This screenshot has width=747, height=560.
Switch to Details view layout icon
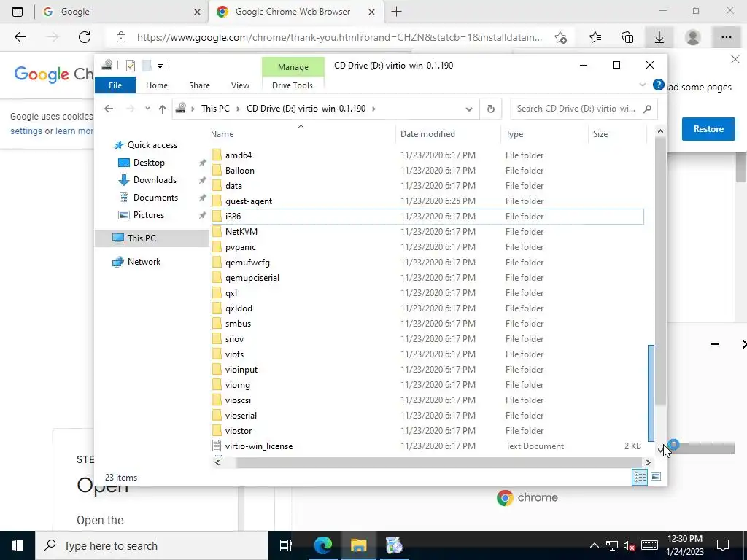coord(640,477)
